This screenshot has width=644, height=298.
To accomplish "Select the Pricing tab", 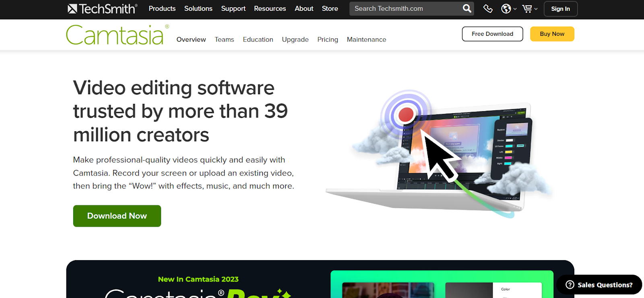I will [328, 39].
